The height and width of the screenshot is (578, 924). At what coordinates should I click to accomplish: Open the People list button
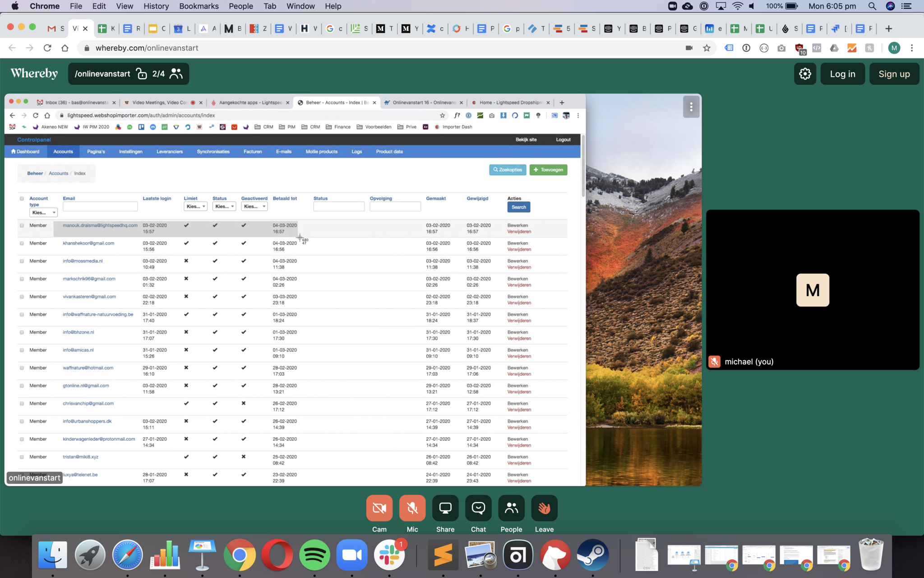pyautogui.click(x=511, y=508)
